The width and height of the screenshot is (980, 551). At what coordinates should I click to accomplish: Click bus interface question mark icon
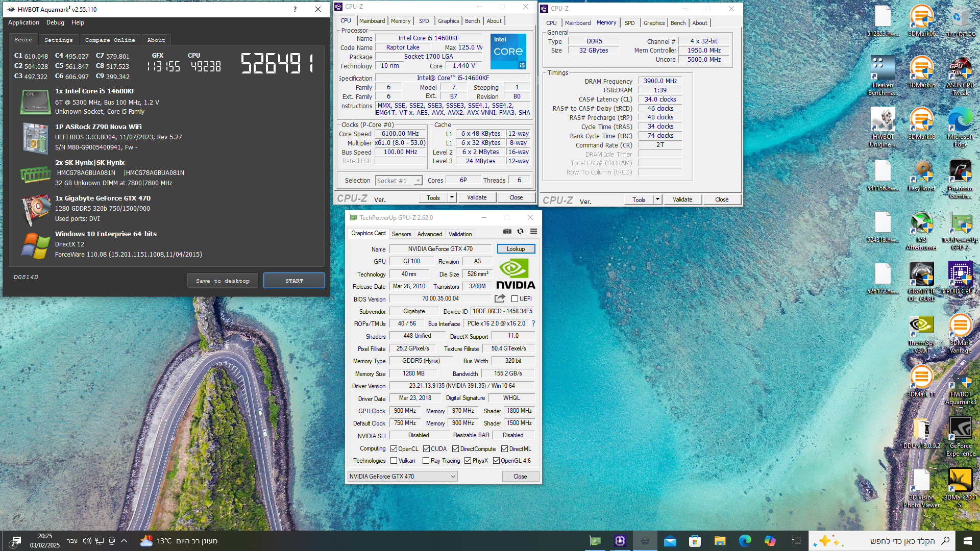[x=533, y=323]
